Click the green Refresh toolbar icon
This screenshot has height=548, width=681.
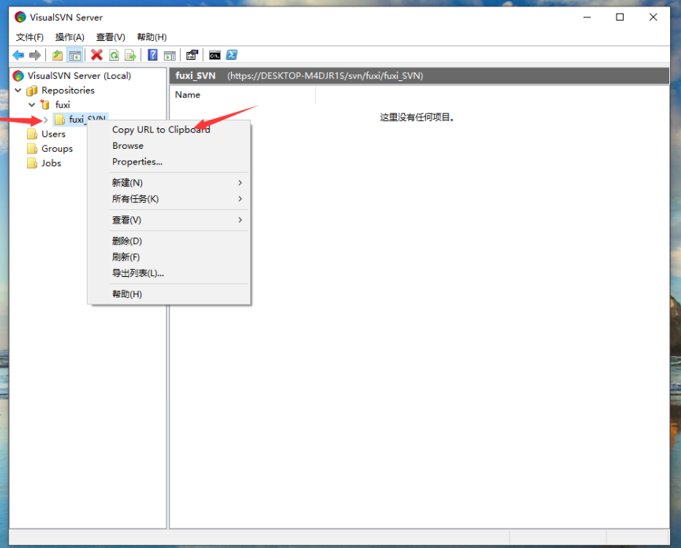coord(114,55)
